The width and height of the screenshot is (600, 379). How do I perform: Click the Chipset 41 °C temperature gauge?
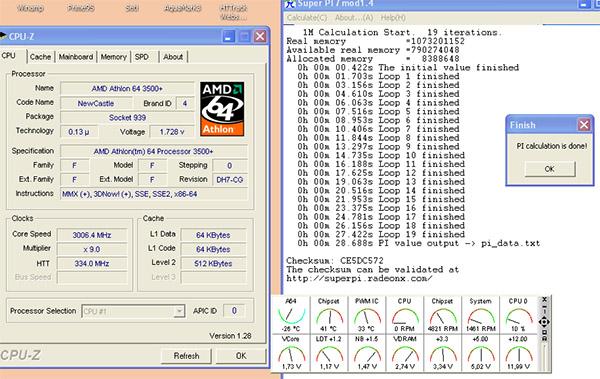(329, 315)
